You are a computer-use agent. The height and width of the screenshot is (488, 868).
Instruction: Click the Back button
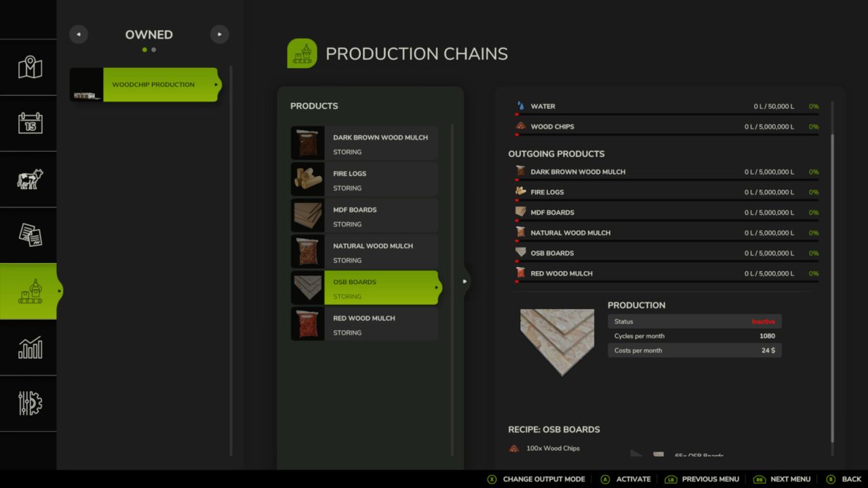(844, 479)
